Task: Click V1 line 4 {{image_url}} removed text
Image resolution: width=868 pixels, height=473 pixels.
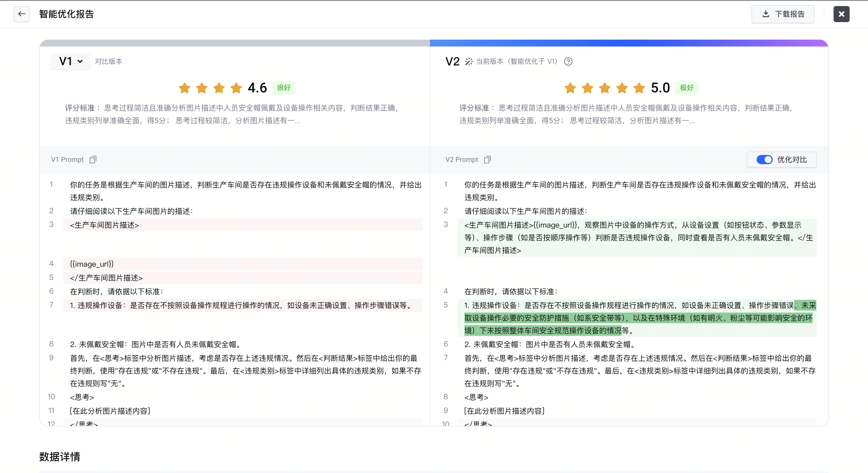Action: coord(92,264)
